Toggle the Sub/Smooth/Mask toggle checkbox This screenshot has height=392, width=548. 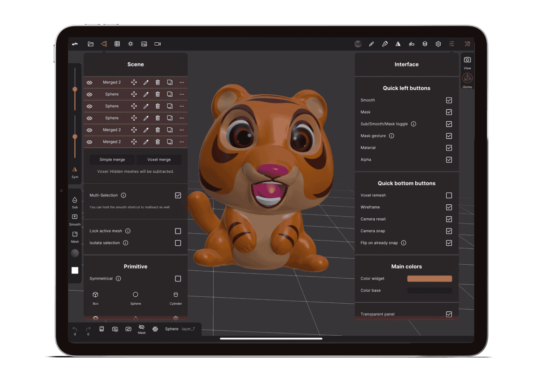(x=449, y=124)
